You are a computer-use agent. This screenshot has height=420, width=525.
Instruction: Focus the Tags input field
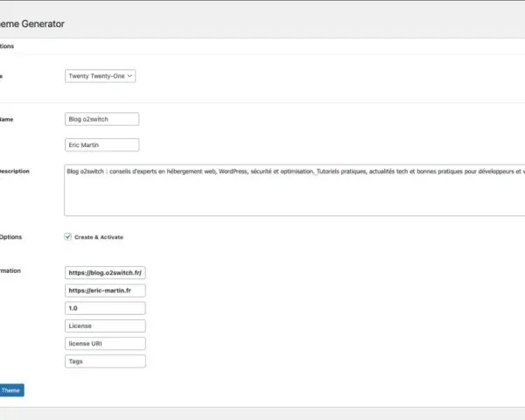105,361
